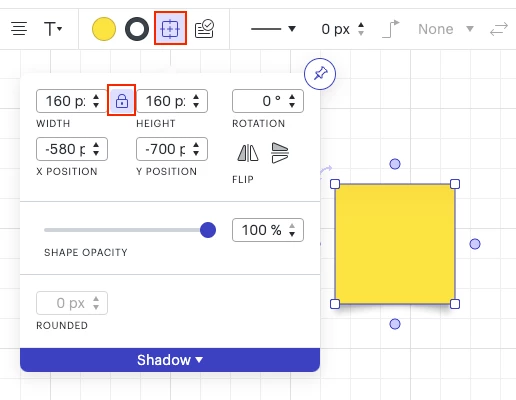Image resolution: width=516 pixels, height=400 pixels.
Task: Open the text options T dropdown
Action: 53,29
